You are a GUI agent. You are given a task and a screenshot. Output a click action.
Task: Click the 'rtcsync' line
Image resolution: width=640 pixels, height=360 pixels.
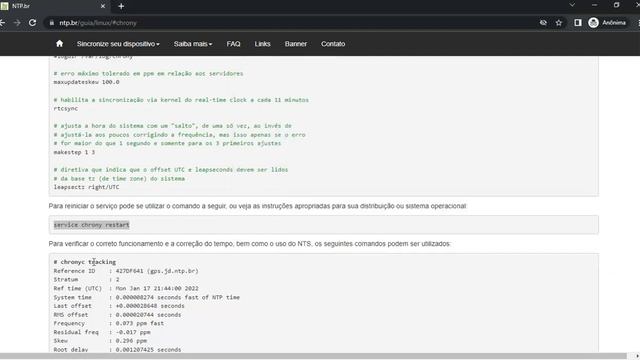coord(66,109)
